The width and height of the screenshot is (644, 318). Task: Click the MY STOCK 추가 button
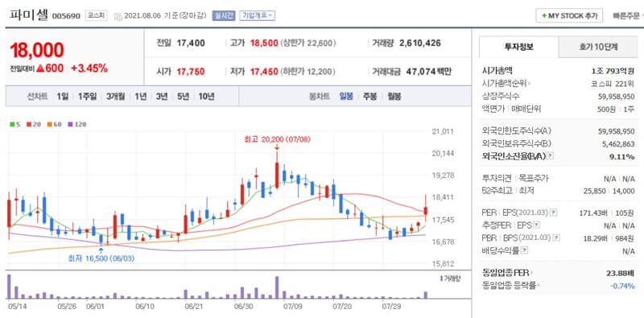pyautogui.click(x=569, y=15)
